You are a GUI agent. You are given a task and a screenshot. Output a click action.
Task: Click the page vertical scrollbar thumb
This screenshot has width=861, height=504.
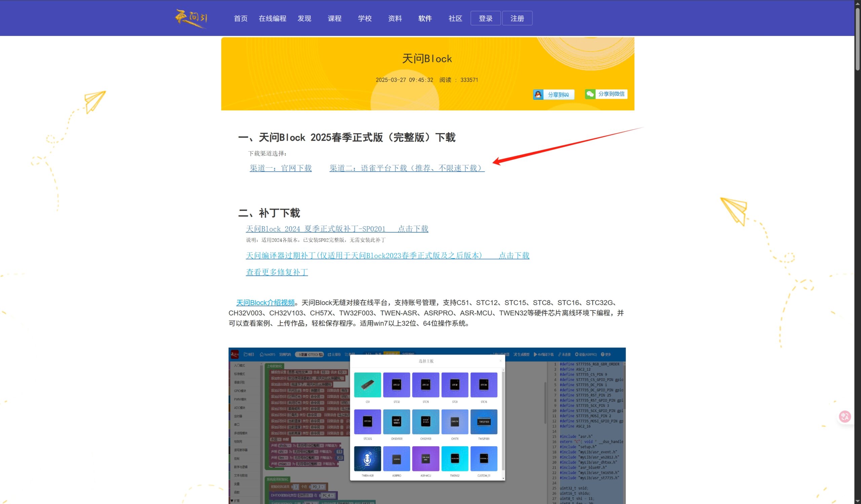click(858, 39)
